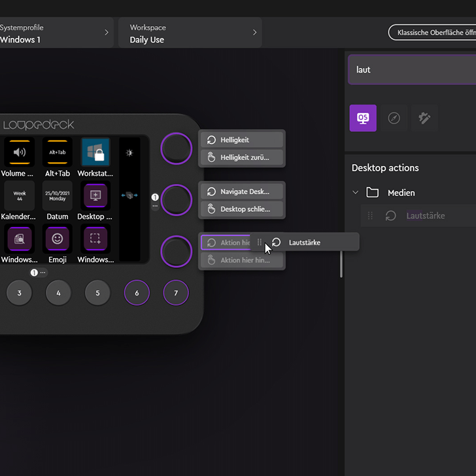Open the Workspace Daily Use selector

190,33
